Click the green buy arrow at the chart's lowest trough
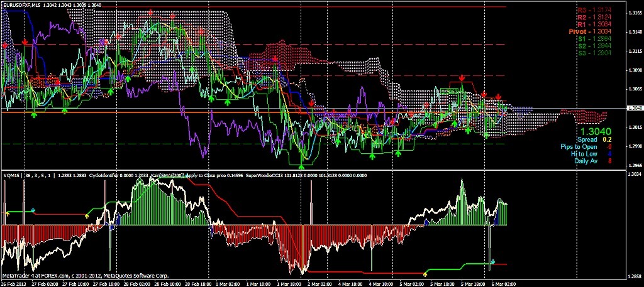Image resolution: width=644 pixels, height=287 pixels. [302, 166]
